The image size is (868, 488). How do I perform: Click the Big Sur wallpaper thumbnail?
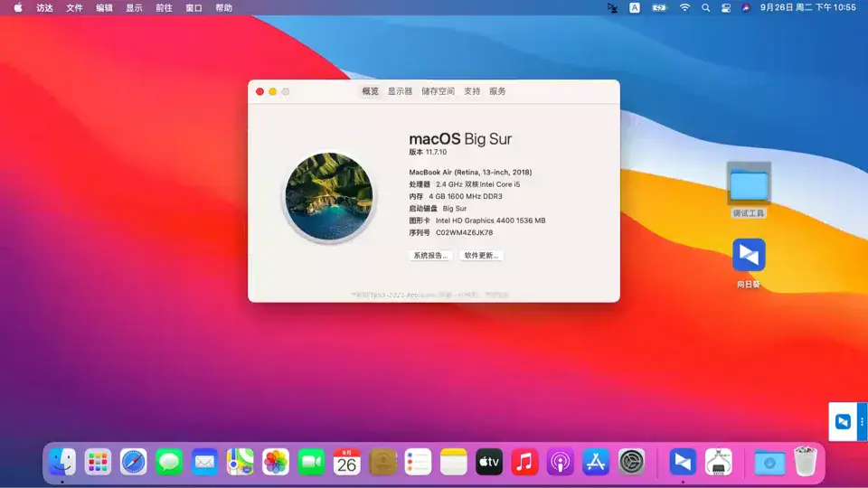329,196
